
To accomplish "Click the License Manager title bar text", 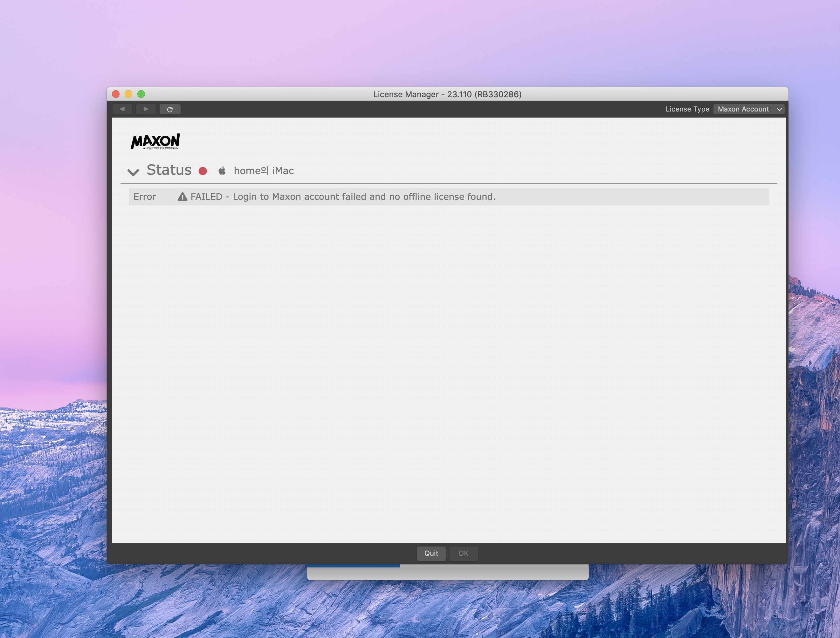I will click(447, 95).
